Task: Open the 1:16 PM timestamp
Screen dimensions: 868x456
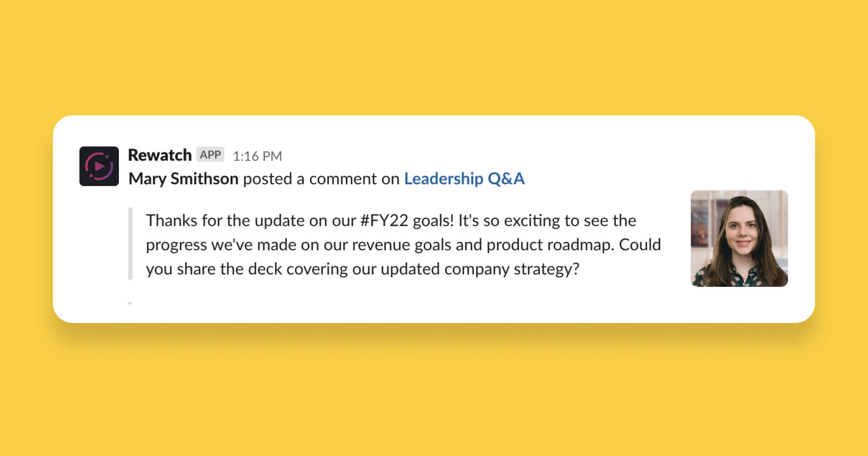Action: pos(257,156)
